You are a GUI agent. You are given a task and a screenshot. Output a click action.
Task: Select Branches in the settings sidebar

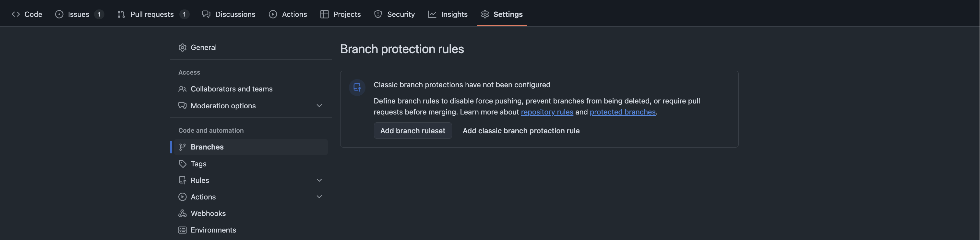point(207,147)
